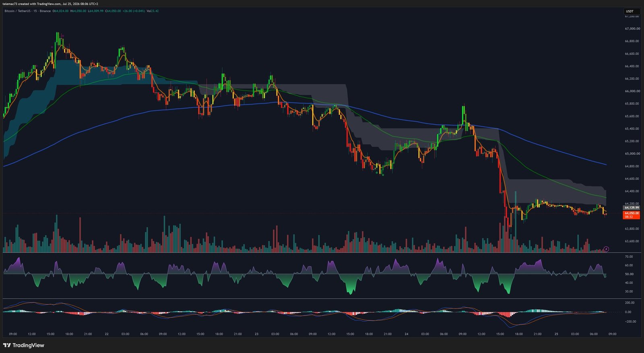
Task: Click the change value +26.00 (+0.04%)
Action: (x=134, y=11)
